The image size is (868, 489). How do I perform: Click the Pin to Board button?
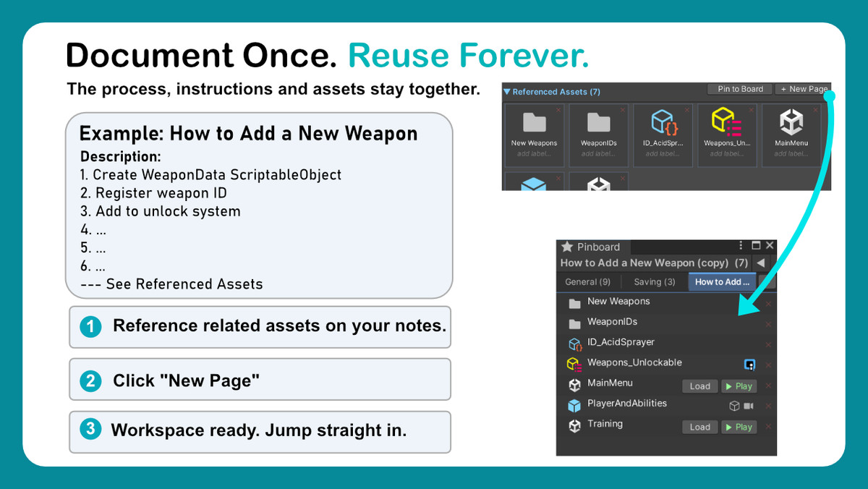coord(740,89)
